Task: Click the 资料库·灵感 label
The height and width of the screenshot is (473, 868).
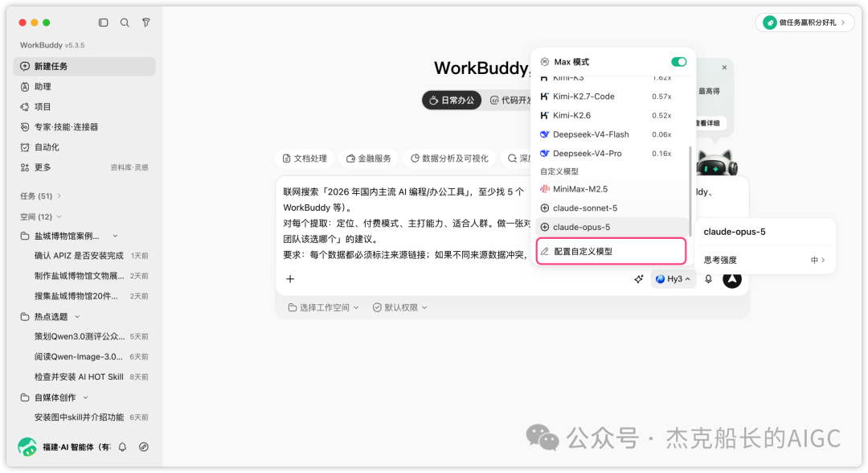Action: (x=129, y=168)
